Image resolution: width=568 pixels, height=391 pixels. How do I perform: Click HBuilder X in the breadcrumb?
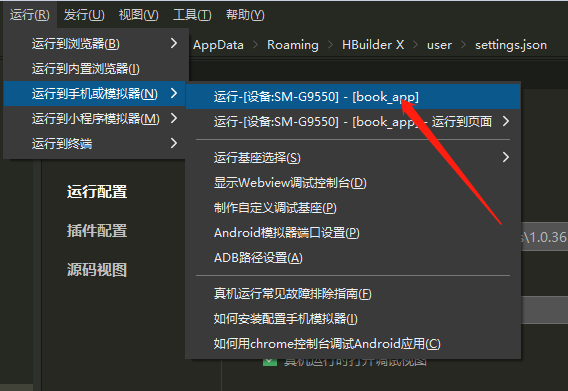pos(373,45)
